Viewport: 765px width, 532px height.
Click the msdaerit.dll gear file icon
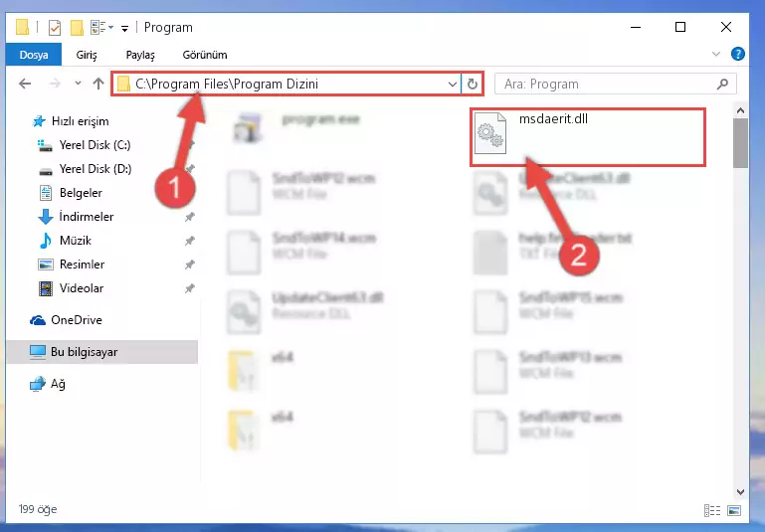point(490,133)
